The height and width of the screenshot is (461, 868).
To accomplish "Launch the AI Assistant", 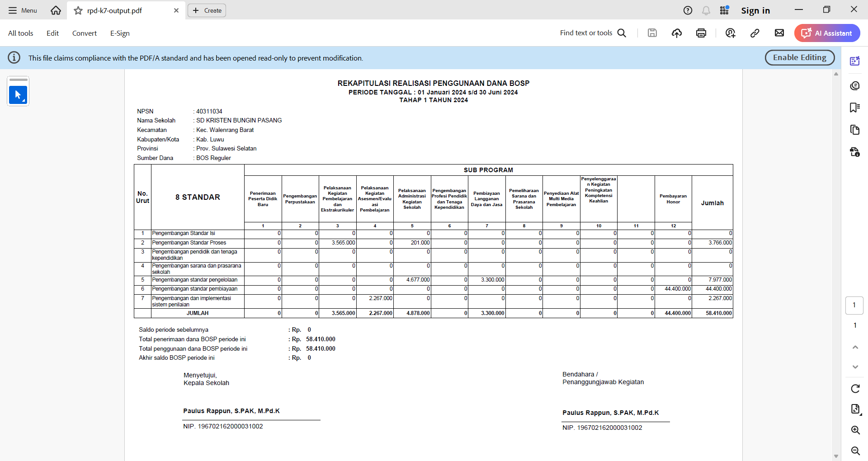I will (x=827, y=33).
